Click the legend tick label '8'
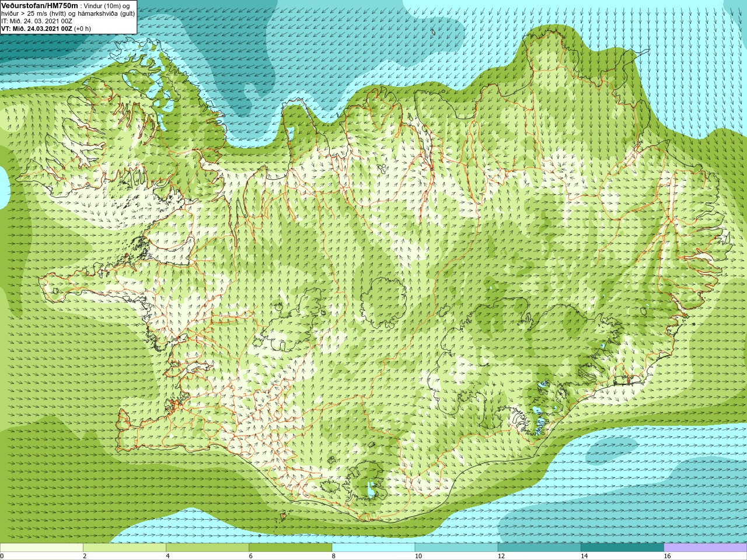This screenshot has height=560, width=747. click(334, 556)
